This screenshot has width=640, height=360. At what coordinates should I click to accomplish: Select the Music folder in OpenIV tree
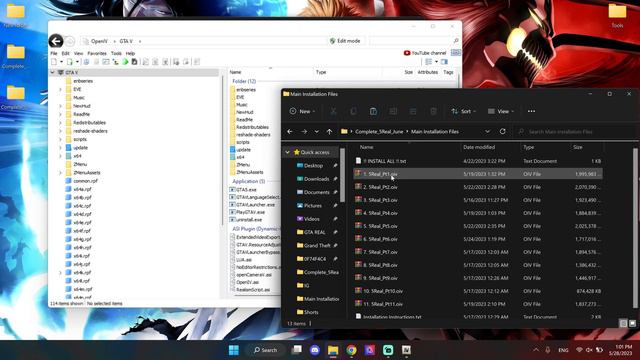(x=79, y=98)
